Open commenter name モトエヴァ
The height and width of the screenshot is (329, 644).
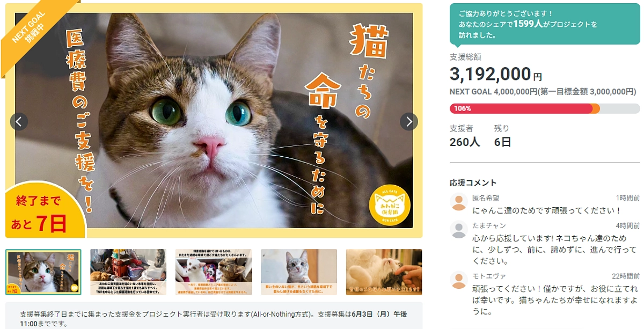click(489, 275)
